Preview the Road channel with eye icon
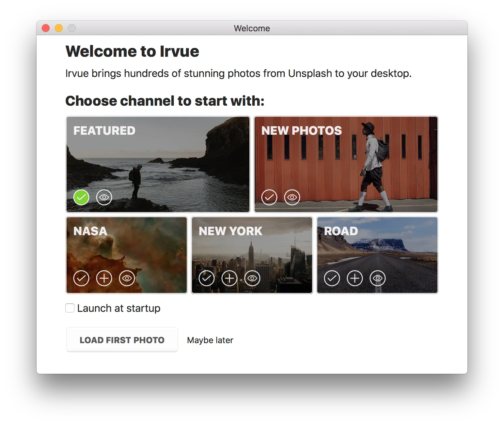The height and width of the screenshot is (426, 504). click(x=378, y=278)
